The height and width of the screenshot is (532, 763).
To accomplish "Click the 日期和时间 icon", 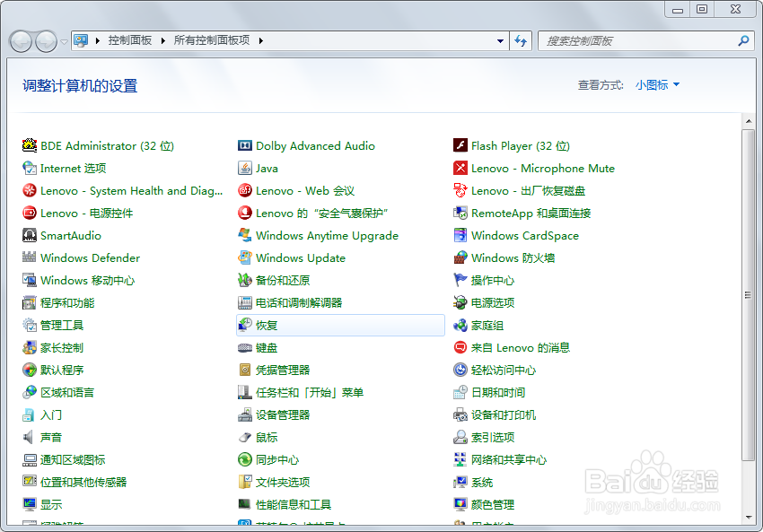I will click(460, 392).
